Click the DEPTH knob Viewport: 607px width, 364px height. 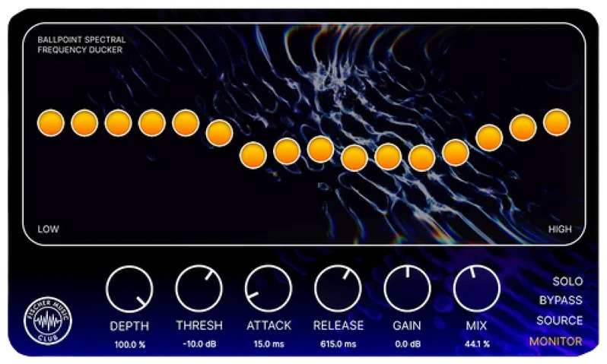(x=129, y=289)
